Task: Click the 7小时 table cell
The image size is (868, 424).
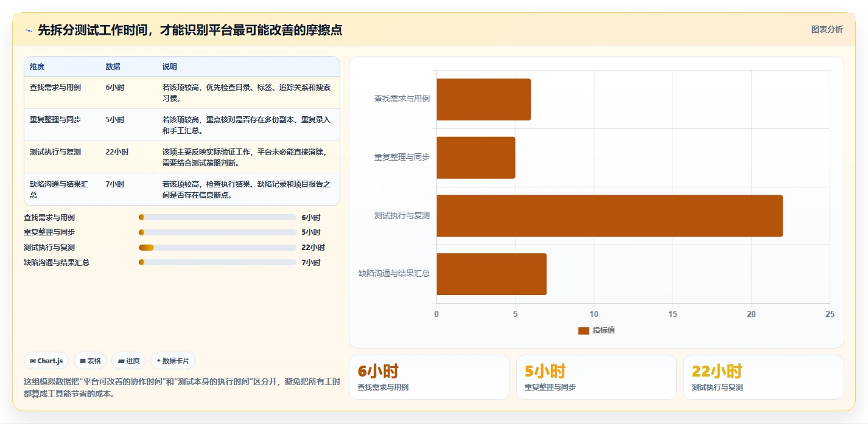Action: click(114, 184)
